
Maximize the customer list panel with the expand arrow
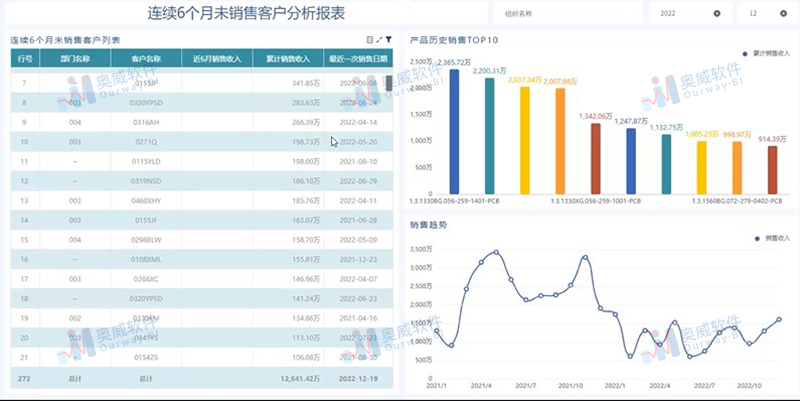(379, 40)
